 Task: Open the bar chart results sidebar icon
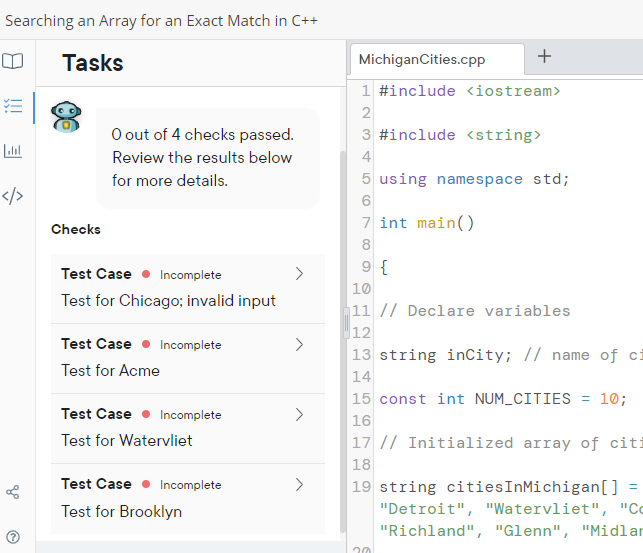pos(13,151)
